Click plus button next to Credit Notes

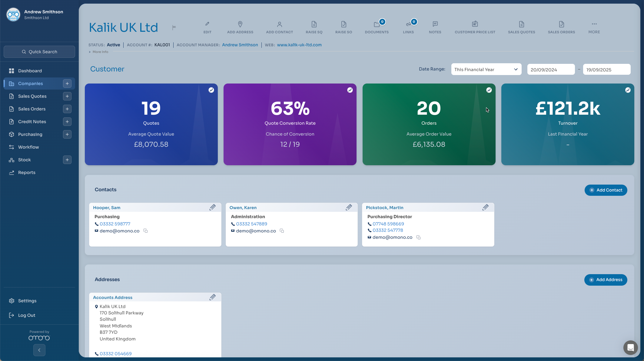click(67, 122)
